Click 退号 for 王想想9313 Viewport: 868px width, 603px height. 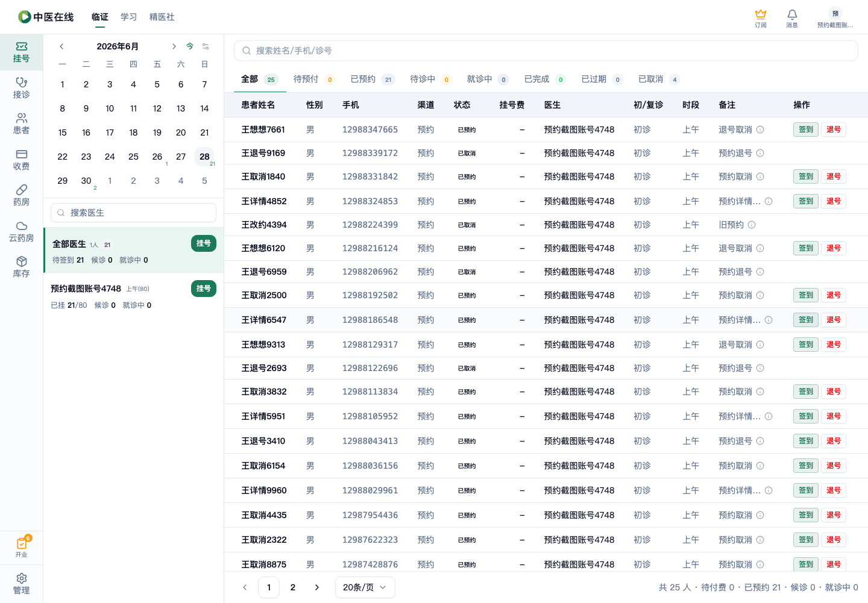[x=834, y=345]
